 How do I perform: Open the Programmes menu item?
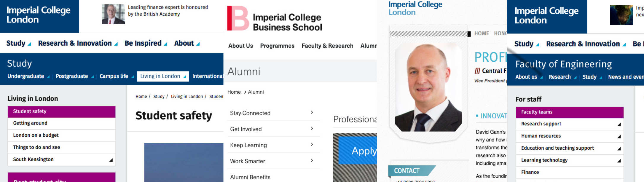pos(277,46)
